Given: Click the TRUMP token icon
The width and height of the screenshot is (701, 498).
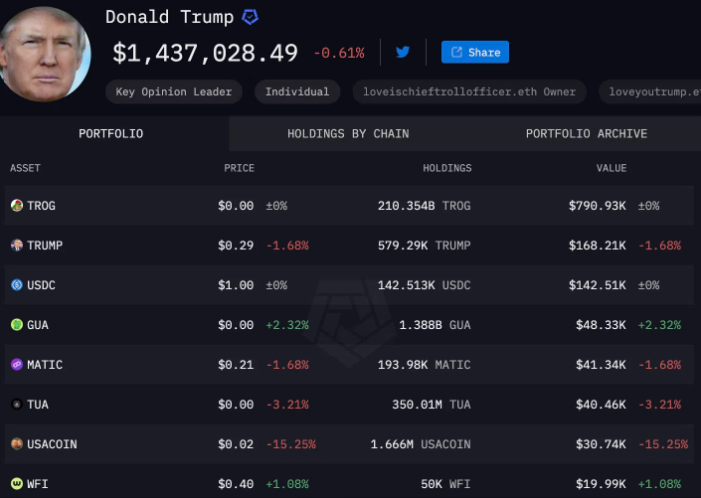Looking at the screenshot, I should [x=17, y=245].
